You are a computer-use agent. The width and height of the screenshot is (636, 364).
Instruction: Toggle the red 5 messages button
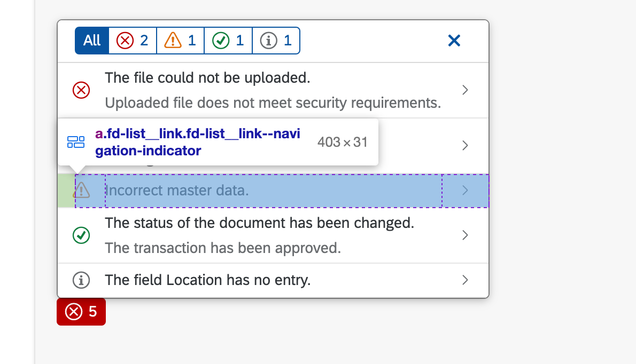tap(81, 312)
